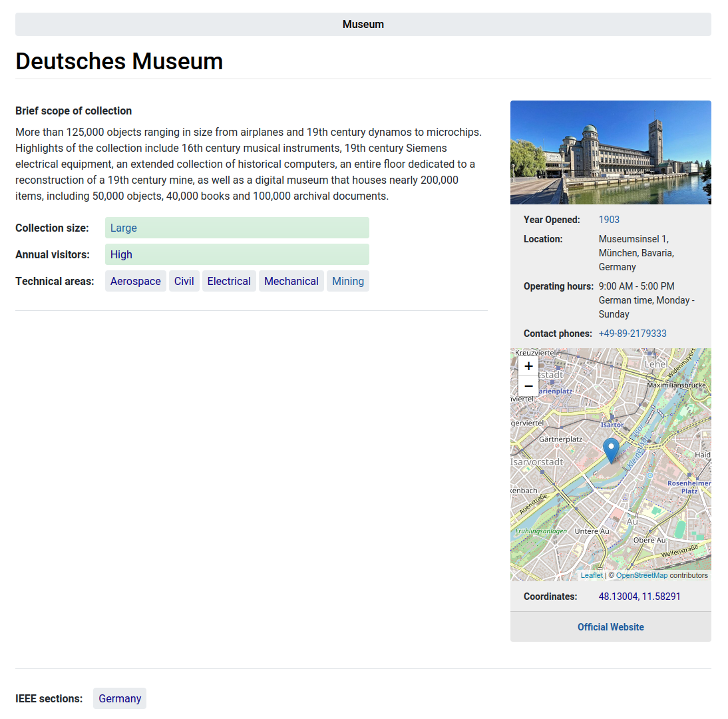Image resolution: width=728 pixels, height=719 pixels.
Task: Open the year 1903 link
Action: coord(609,220)
